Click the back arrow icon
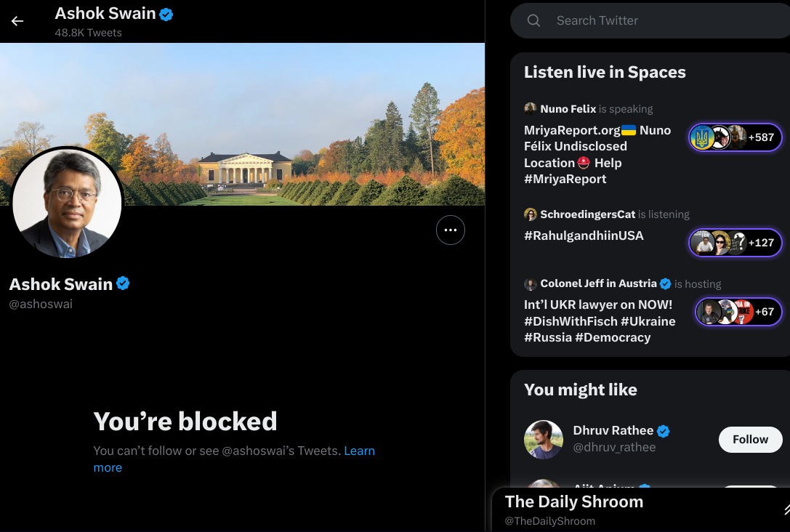This screenshot has height=532, width=790. click(x=17, y=21)
